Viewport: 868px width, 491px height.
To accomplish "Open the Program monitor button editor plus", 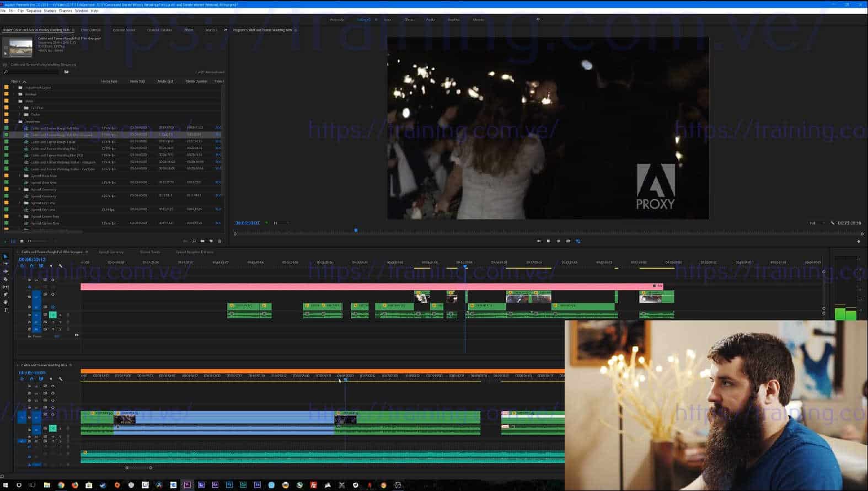I will coord(859,241).
